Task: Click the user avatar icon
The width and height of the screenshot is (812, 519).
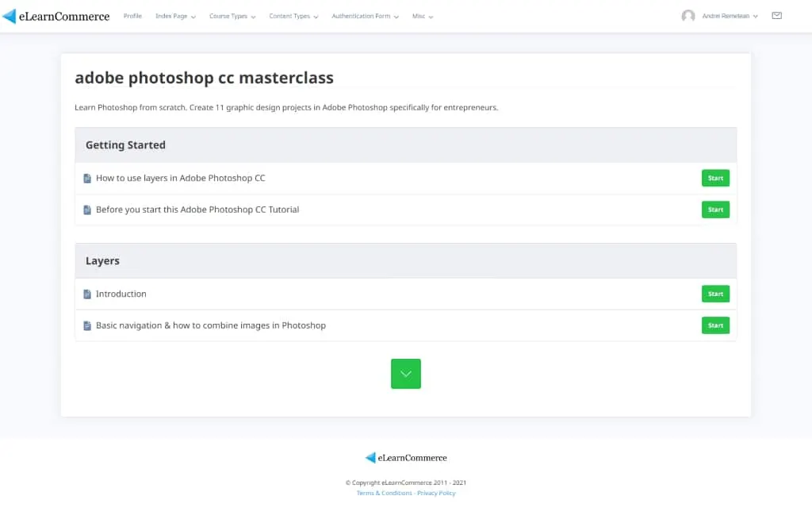Action: (x=688, y=16)
